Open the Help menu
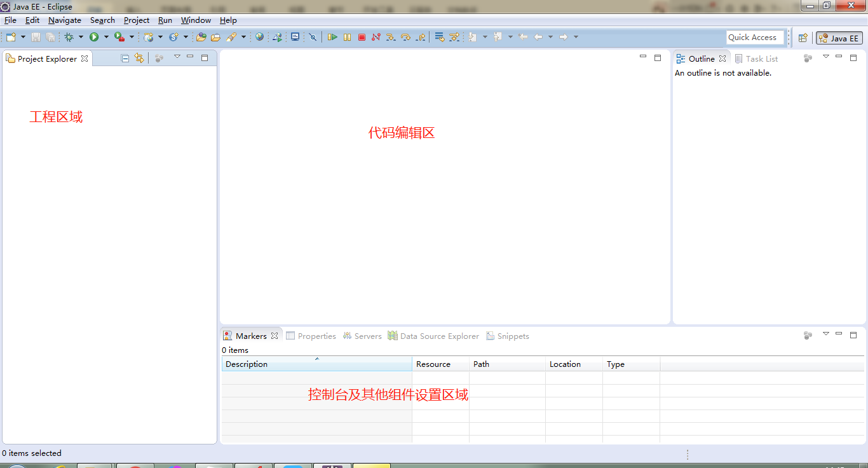Viewport: 868px width, 468px height. tap(228, 20)
